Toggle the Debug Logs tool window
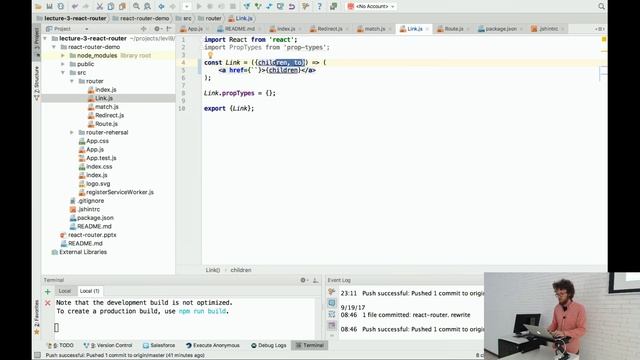Image resolution: width=640 pixels, height=360 pixels. pyautogui.click(x=269, y=345)
